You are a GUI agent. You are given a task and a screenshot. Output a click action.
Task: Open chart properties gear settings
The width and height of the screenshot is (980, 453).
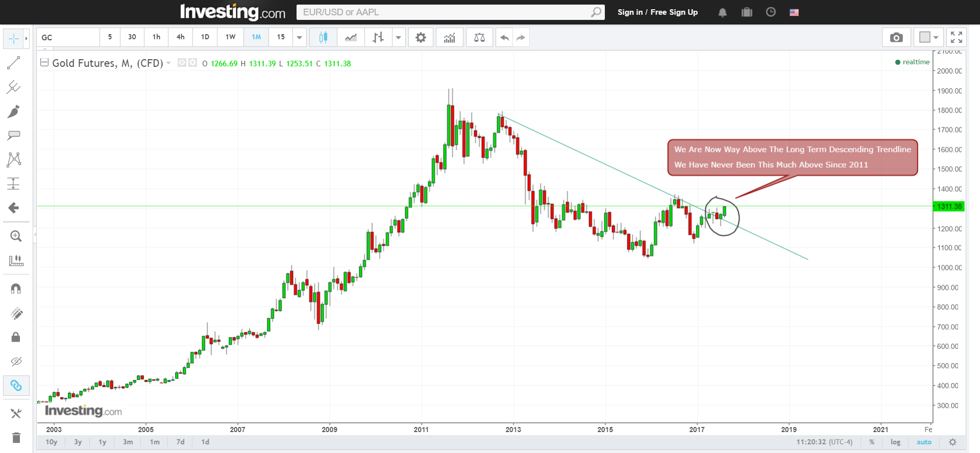pyautogui.click(x=421, y=37)
